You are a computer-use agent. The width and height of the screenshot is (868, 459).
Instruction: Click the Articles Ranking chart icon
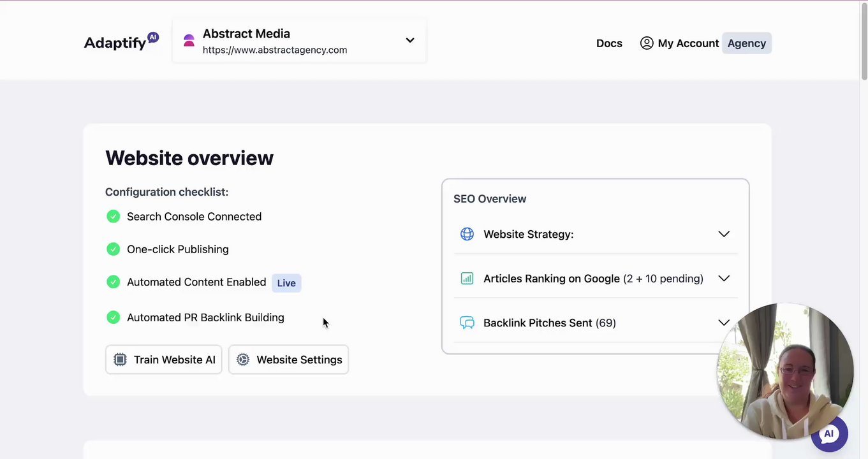[x=467, y=279]
